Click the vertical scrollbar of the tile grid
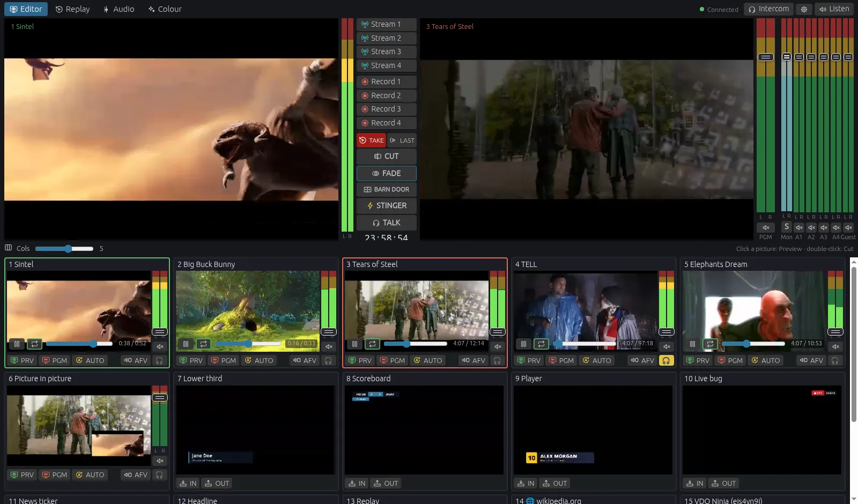 coord(854,343)
